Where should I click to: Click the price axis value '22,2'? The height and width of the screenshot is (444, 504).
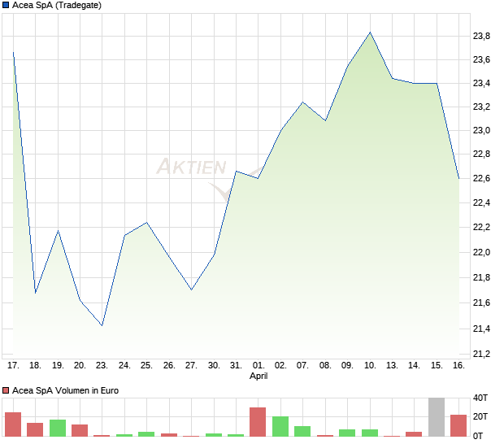pos(481,228)
